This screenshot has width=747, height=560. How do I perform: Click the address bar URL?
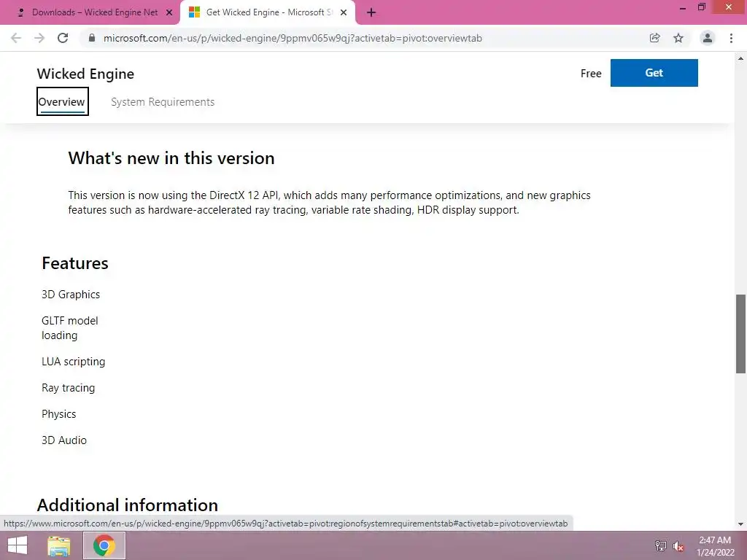(293, 38)
